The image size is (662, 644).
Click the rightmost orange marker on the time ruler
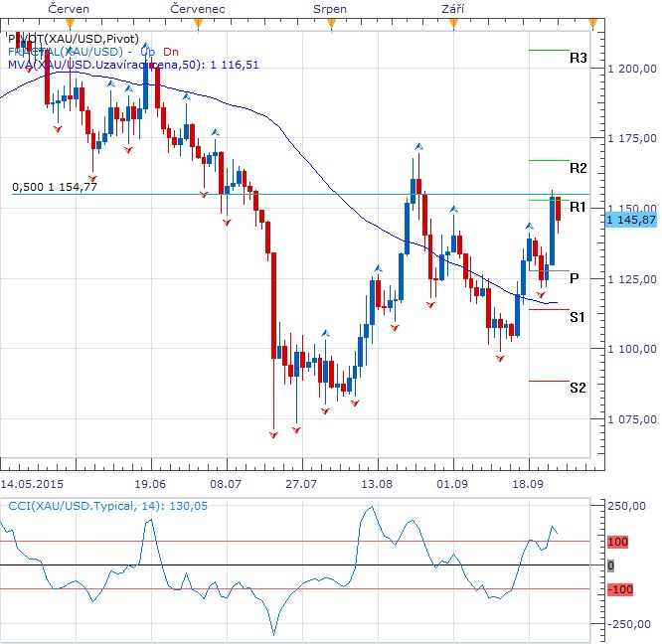593,22
